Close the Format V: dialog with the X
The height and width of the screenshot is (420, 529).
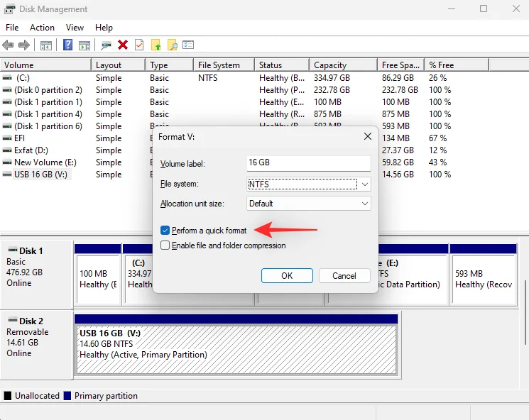[368, 136]
